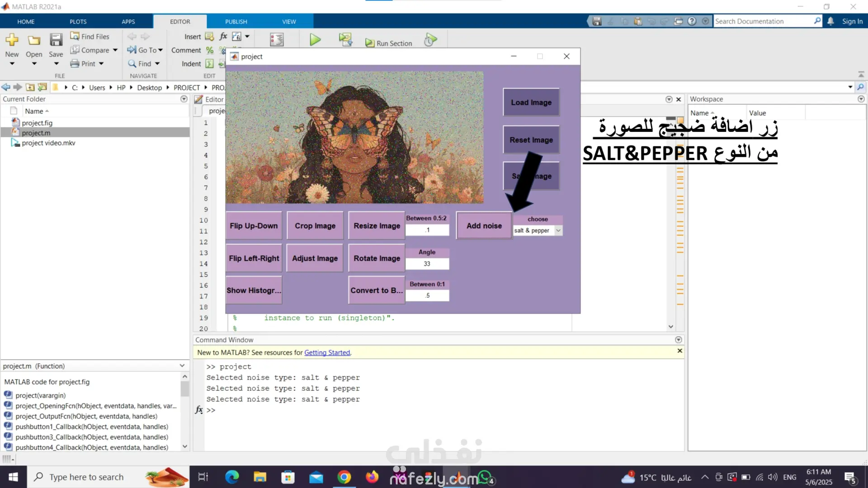Click the browse for folder icon
868x488 pixels.
click(x=42, y=87)
